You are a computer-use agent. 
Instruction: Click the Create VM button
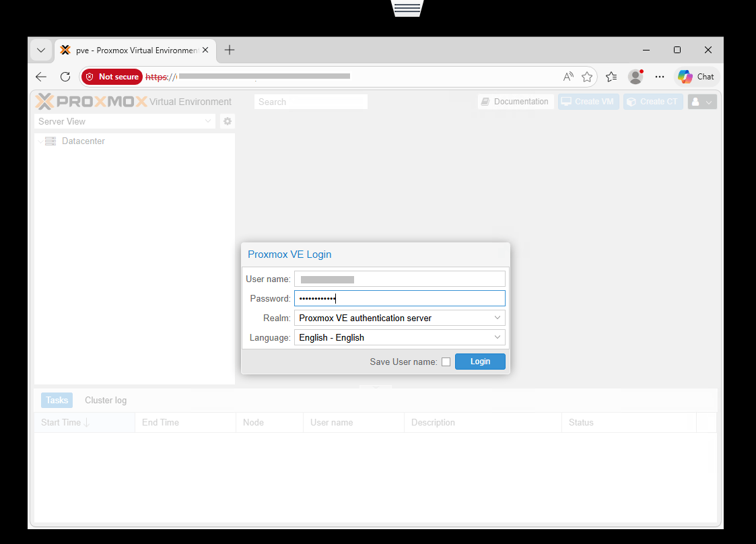click(x=588, y=102)
